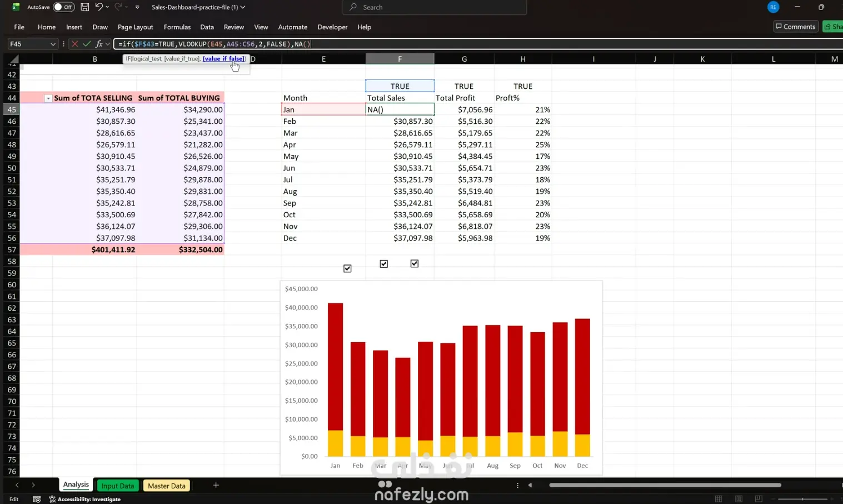Undo the last action
This screenshot has height=504, width=843.
coord(98,7)
